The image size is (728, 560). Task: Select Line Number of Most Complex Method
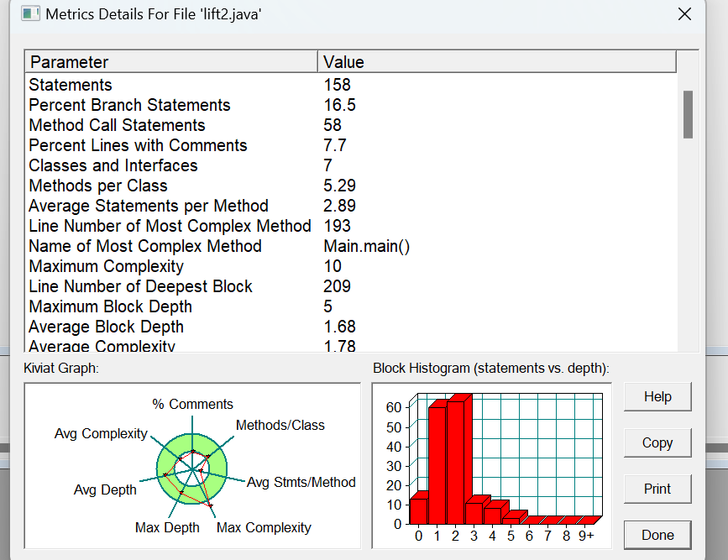[x=351, y=226]
